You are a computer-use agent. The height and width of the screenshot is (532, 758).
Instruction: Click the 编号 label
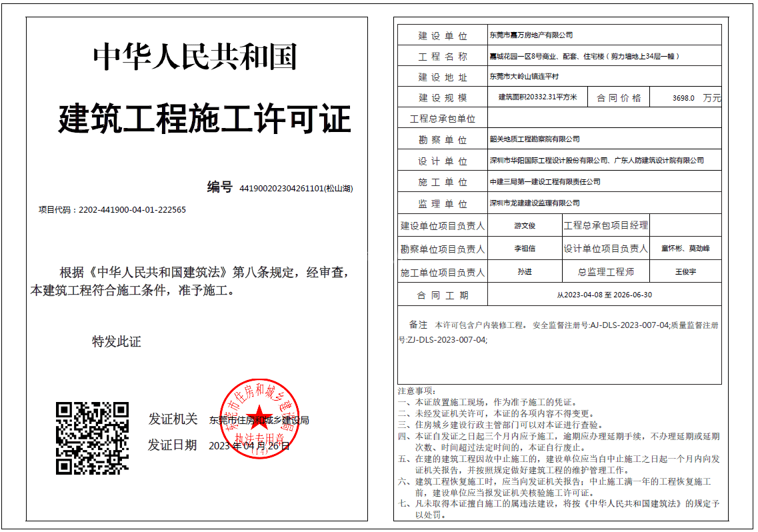click(220, 187)
